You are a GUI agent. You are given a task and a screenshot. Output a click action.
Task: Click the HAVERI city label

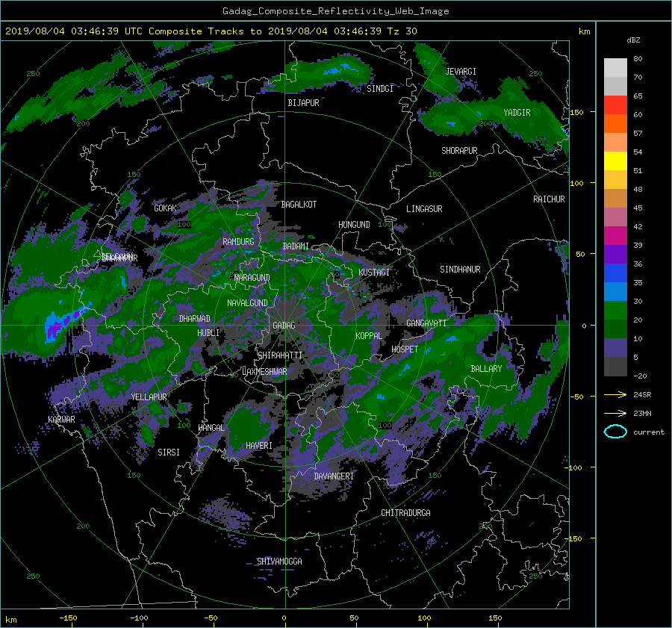click(259, 447)
